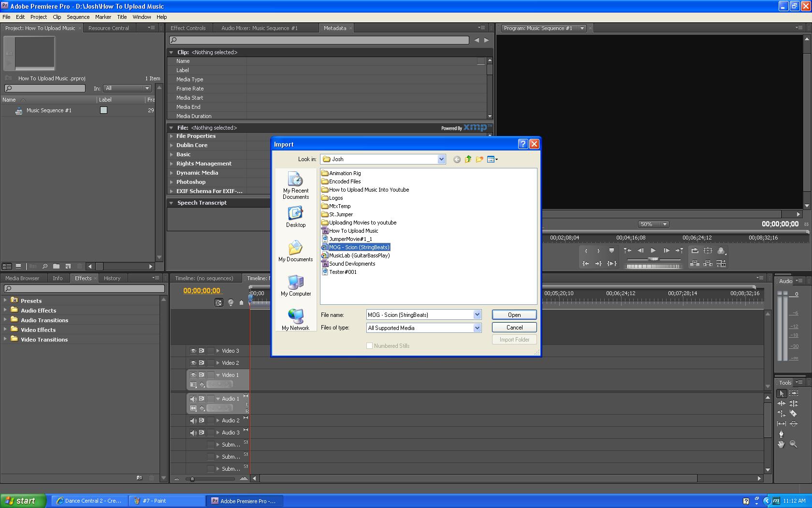This screenshot has height=508, width=812.
Task: Expand Dublin Core metadata section
Action: 171,145
